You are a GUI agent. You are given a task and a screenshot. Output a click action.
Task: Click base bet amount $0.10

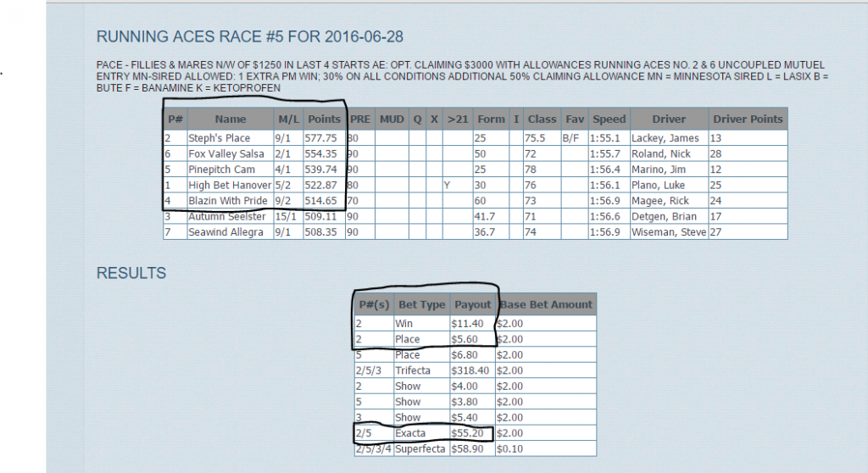tap(509, 448)
